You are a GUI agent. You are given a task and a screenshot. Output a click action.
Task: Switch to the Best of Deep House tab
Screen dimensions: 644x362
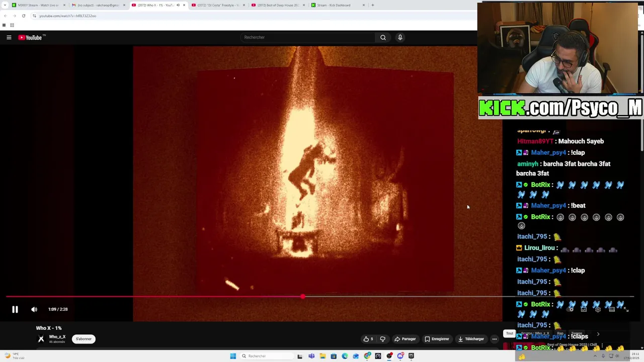(x=278, y=5)
